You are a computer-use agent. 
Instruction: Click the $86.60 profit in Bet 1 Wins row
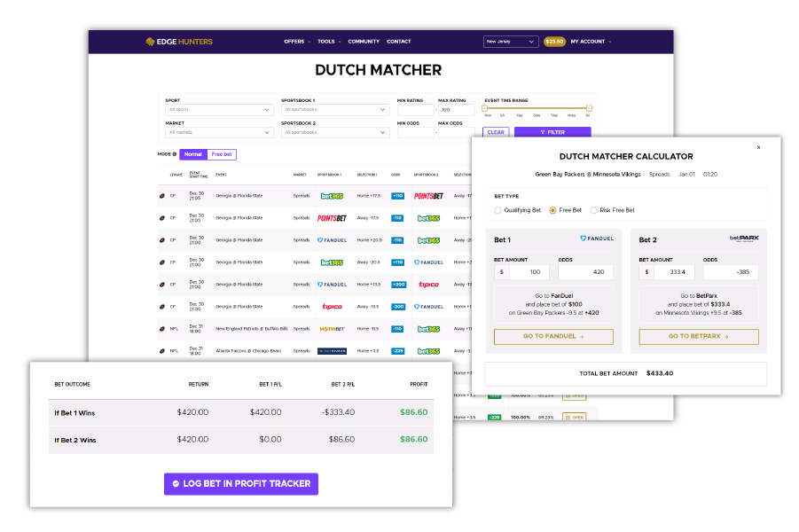(x=414, y=412)
